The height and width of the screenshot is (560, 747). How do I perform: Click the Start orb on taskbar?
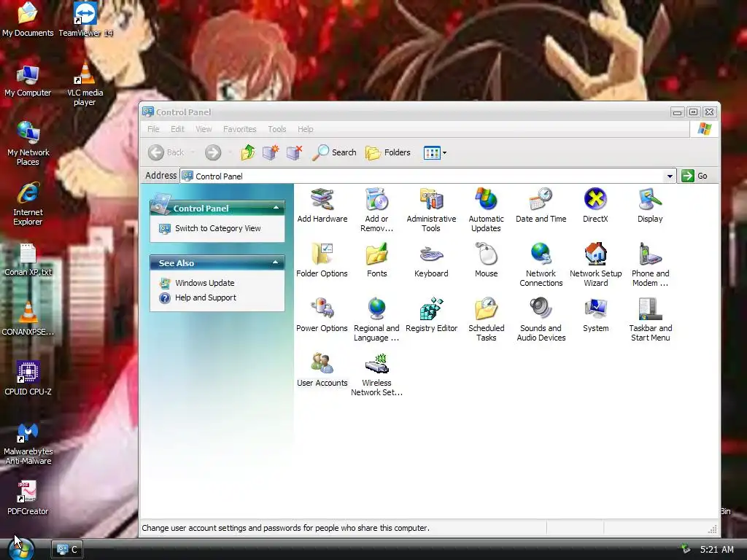(21, 548)
